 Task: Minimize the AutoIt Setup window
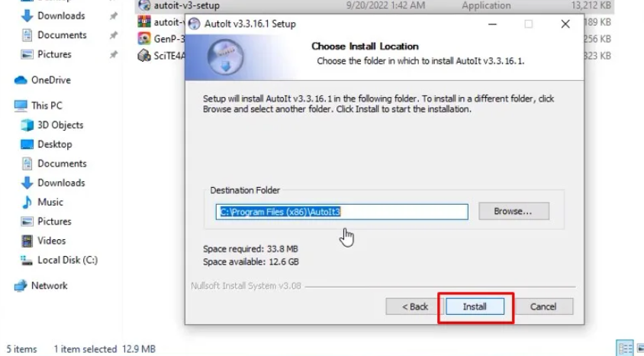pos(492,24)
